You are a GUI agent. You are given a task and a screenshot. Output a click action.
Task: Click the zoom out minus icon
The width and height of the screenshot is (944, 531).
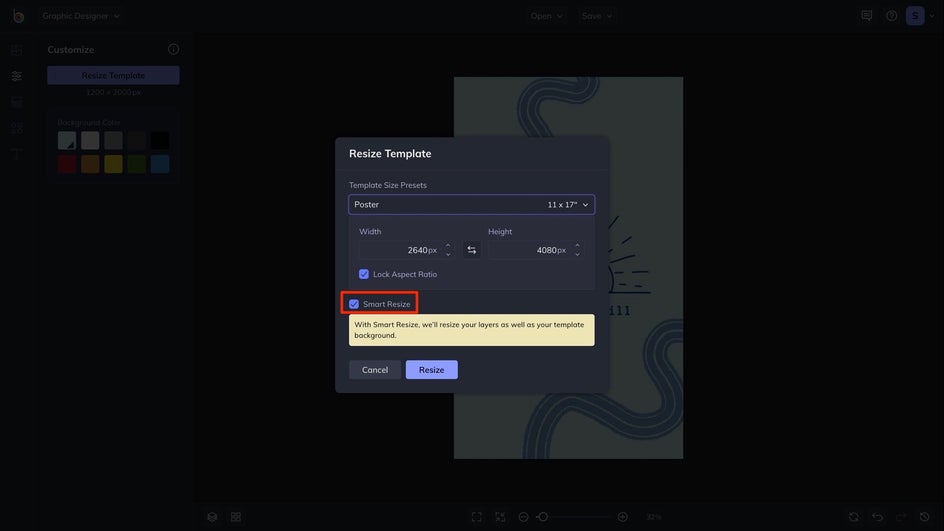pyautogui.click(x=523, y=517)
